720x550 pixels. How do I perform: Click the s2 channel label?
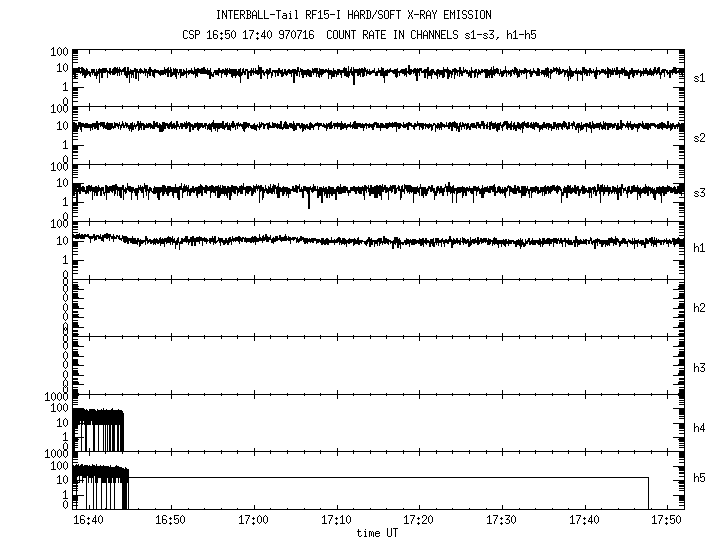pos(700,136)
